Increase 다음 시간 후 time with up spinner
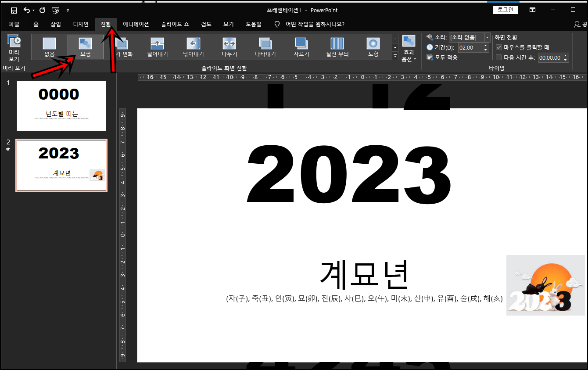The width and height of the screenshot is (588, 370). (566, 55)
